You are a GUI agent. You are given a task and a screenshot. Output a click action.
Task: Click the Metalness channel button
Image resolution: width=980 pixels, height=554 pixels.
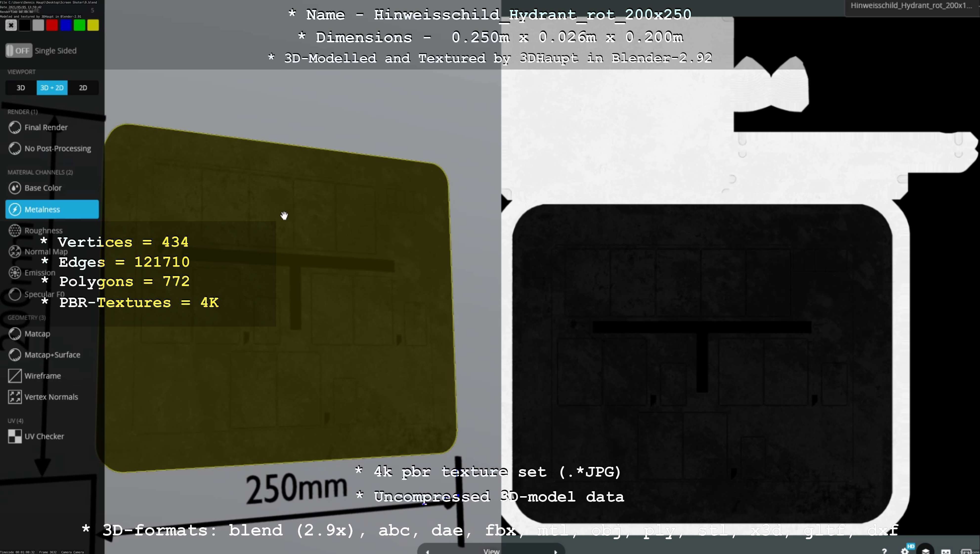point(52,209)
